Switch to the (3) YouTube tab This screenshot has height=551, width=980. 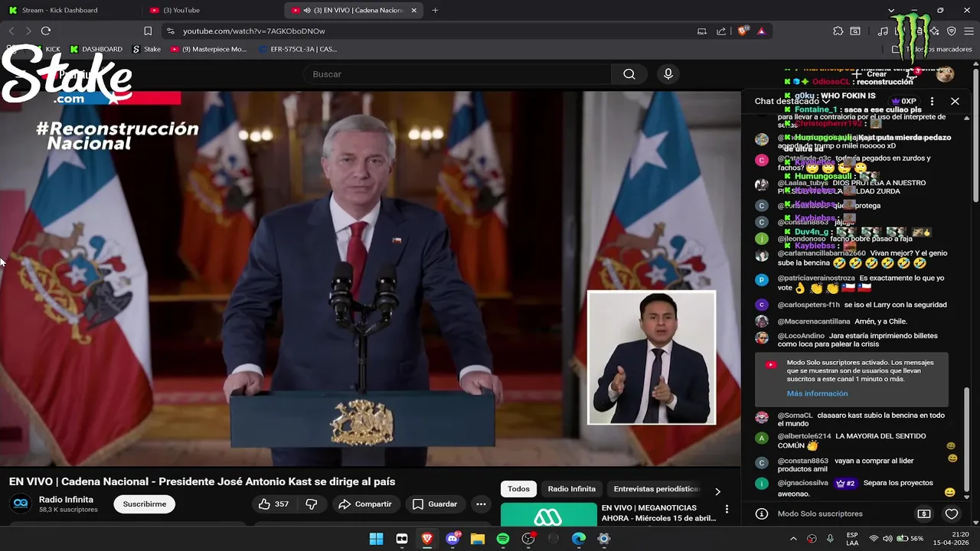tap(211, 10)
